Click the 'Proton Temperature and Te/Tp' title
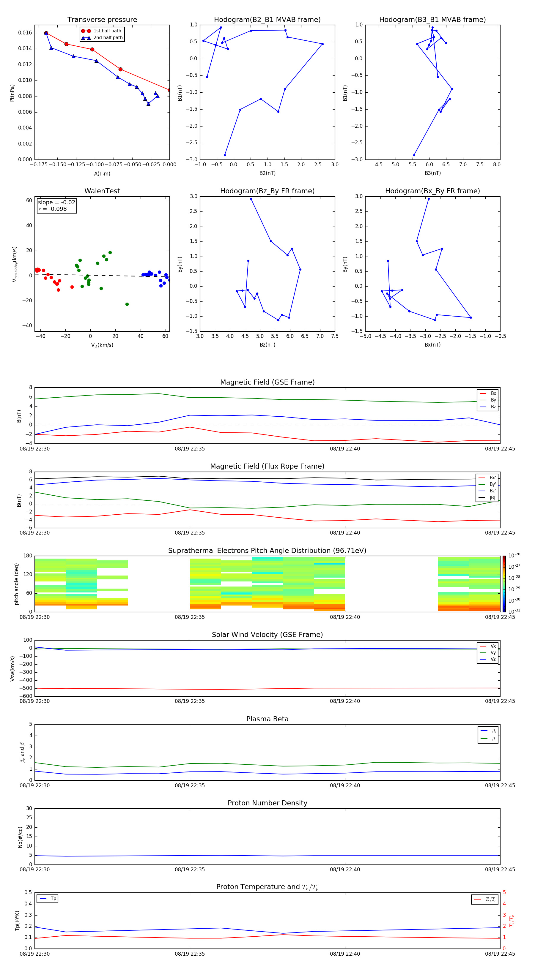Screen dimensions: 535x980 pos(267,887)
